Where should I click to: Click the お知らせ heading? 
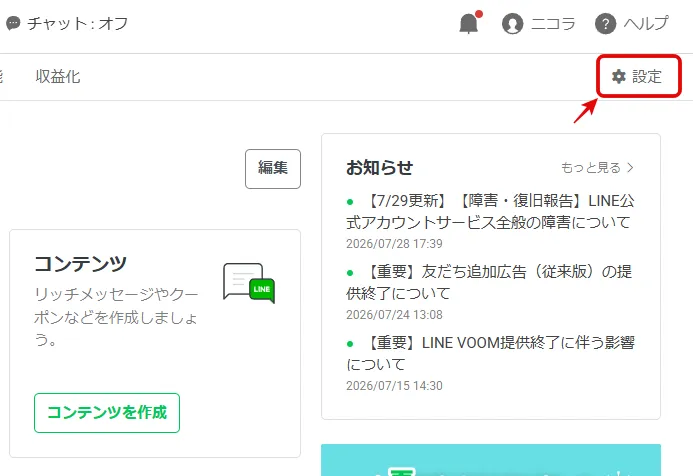click(x=380, y=168)
